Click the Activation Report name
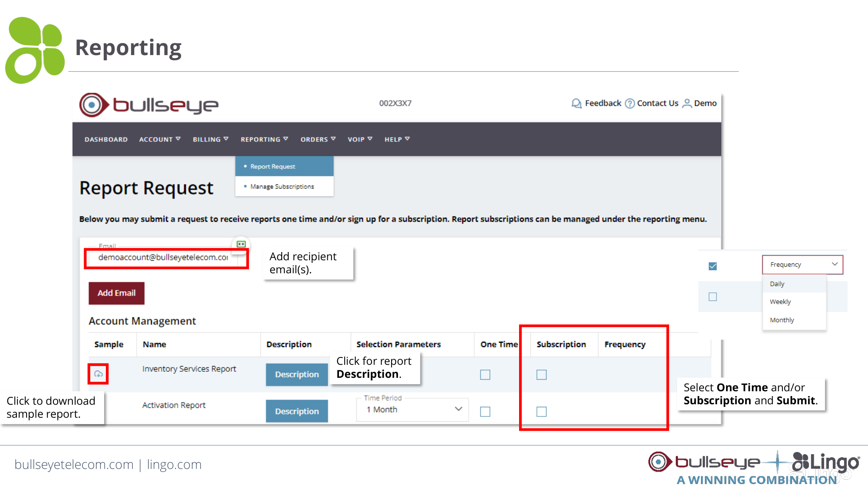This screenshot has height=488, width=868. coord(174,405)
